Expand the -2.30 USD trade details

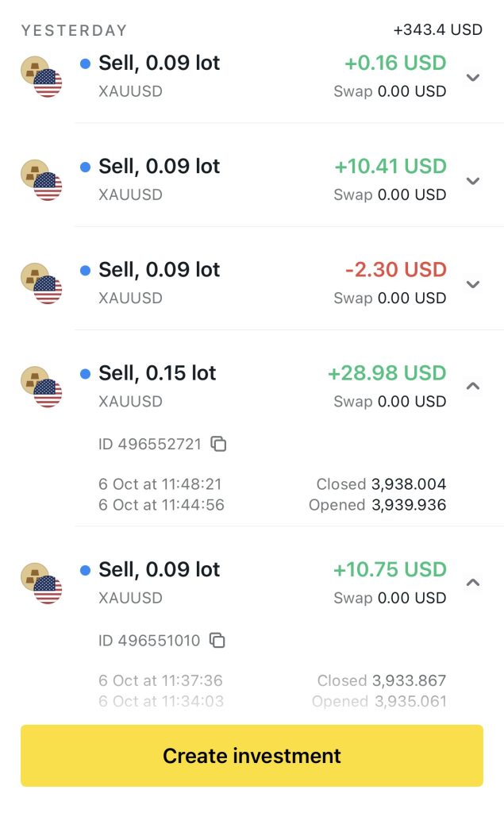(473, 283)
